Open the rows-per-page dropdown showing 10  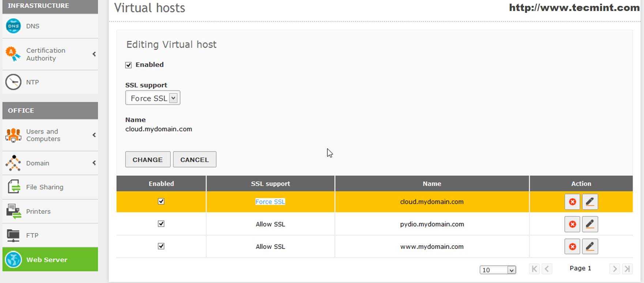[x=498, y=270]
